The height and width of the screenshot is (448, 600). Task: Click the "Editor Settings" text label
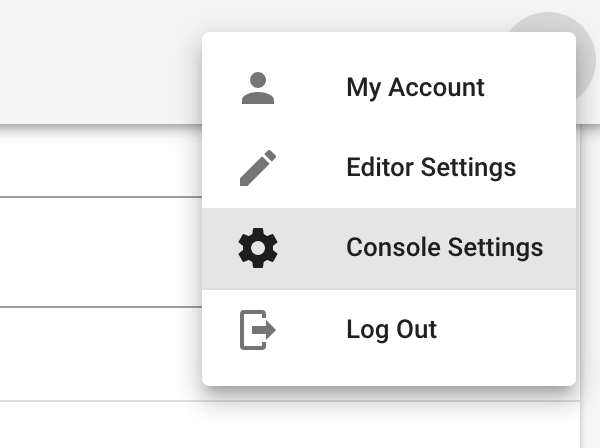pos(431,168)
